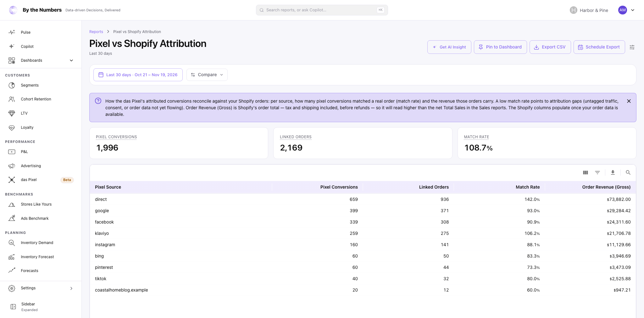Sort by the Match Rate column header
This screenshot has height=318, width=644.
tap(528, 187)
